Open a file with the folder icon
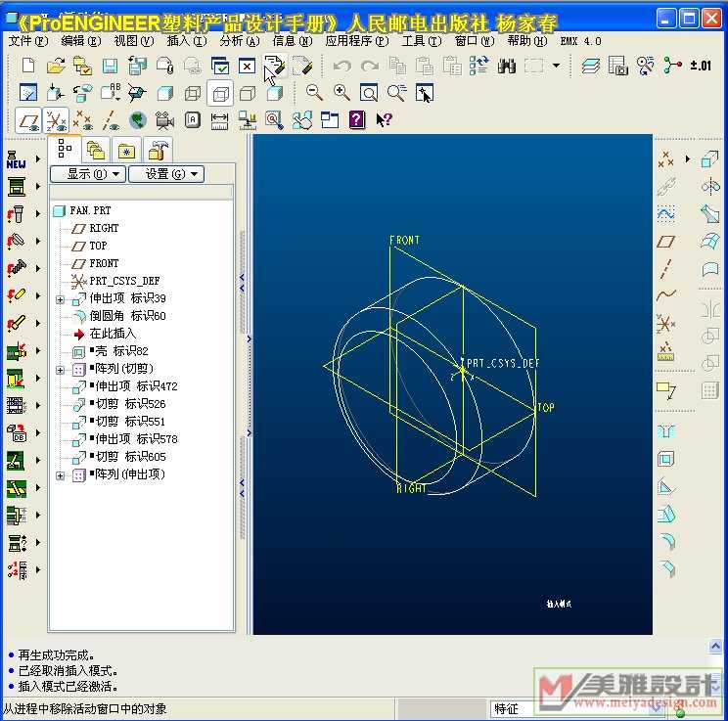The width and height of the screenshot is (728, 721). [56, 66]
